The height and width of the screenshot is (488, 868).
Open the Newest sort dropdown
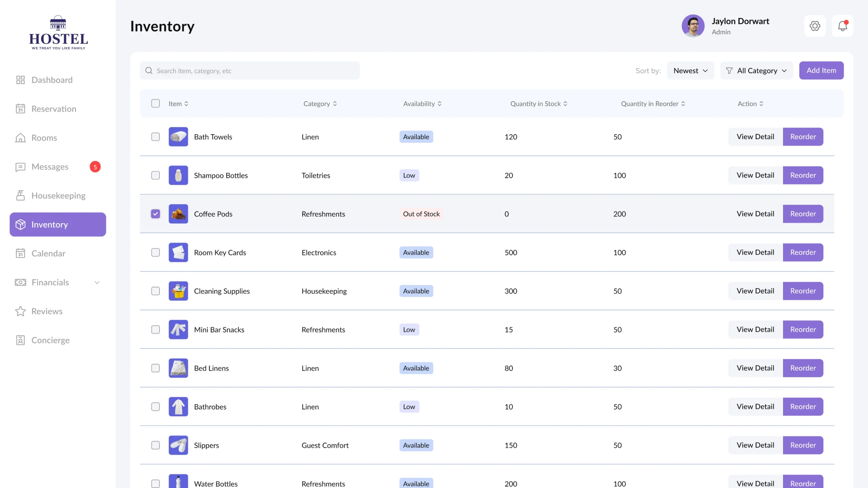coord(690,70)
